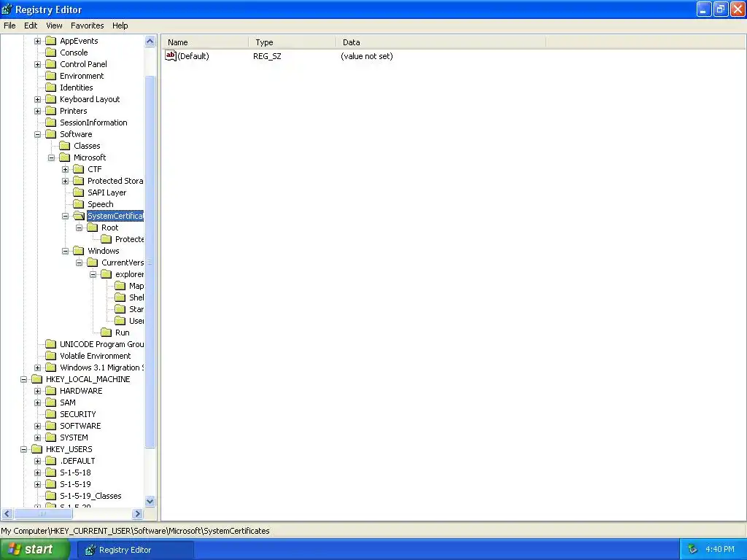Select the SAPI Layer folder icon
The height and width of the screenshot is (560, 747).
pyautogui.click(x=78, y=192)
